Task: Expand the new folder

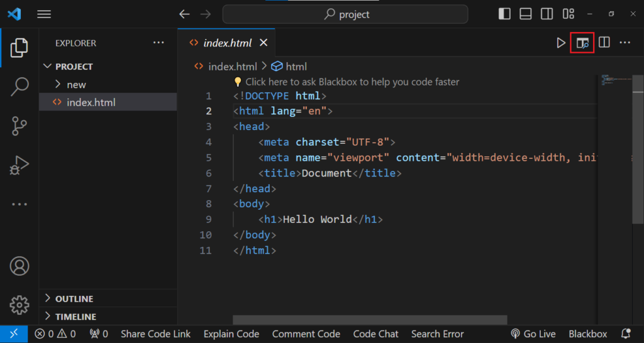Action: point(75,84)
